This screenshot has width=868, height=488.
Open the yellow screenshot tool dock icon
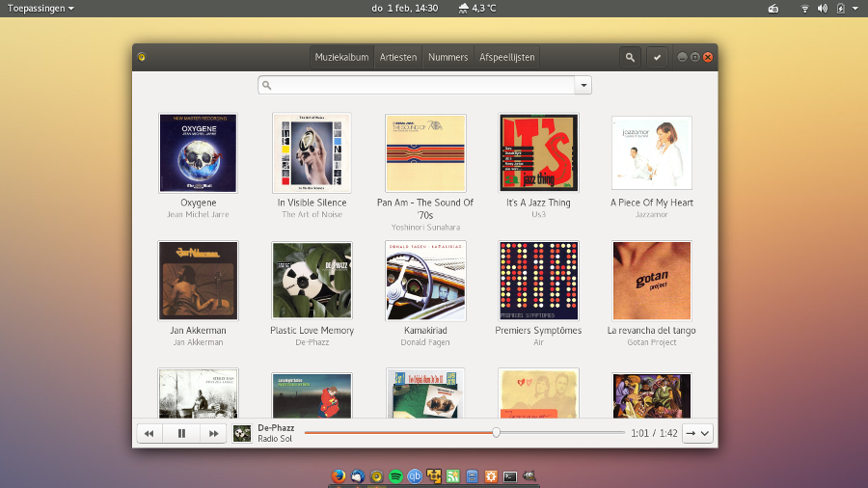pos(433,475)
